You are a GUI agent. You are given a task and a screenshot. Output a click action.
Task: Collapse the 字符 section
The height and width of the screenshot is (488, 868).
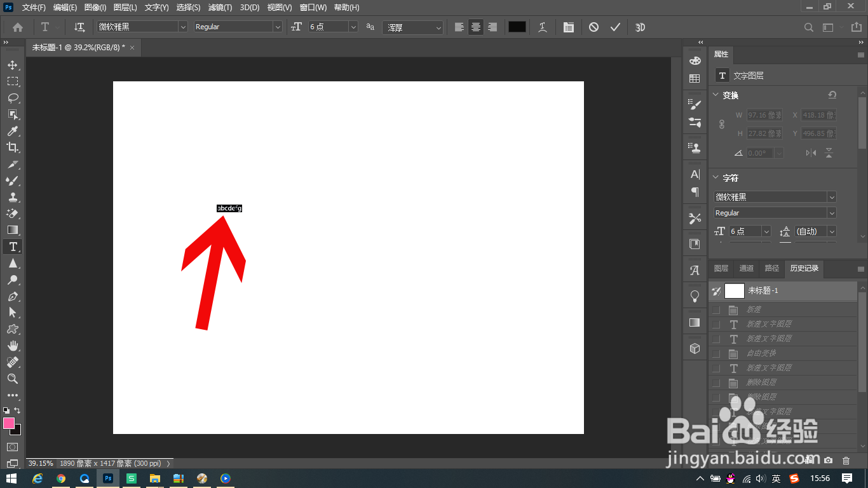(715, 178)
